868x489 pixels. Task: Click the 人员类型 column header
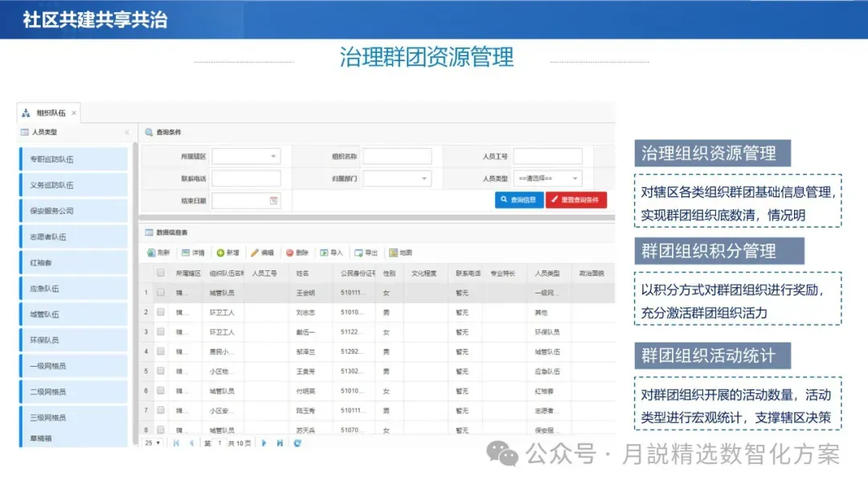tap(547, 273)
